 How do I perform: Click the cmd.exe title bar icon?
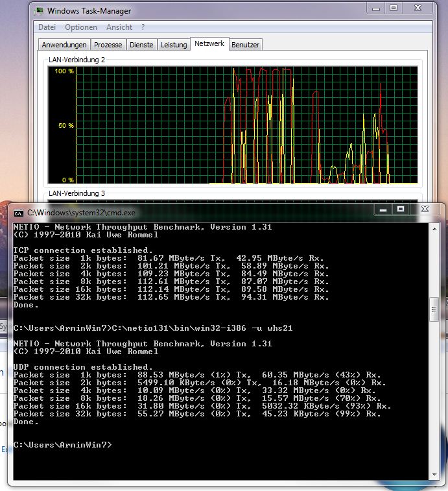19,213
